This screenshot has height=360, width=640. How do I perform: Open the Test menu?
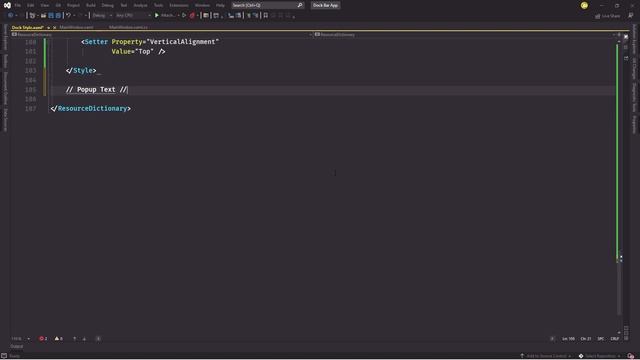(124, 5)
